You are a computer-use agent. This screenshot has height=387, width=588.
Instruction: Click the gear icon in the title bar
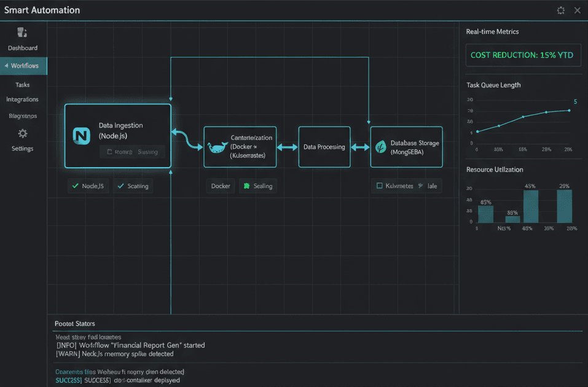(560, 10)
